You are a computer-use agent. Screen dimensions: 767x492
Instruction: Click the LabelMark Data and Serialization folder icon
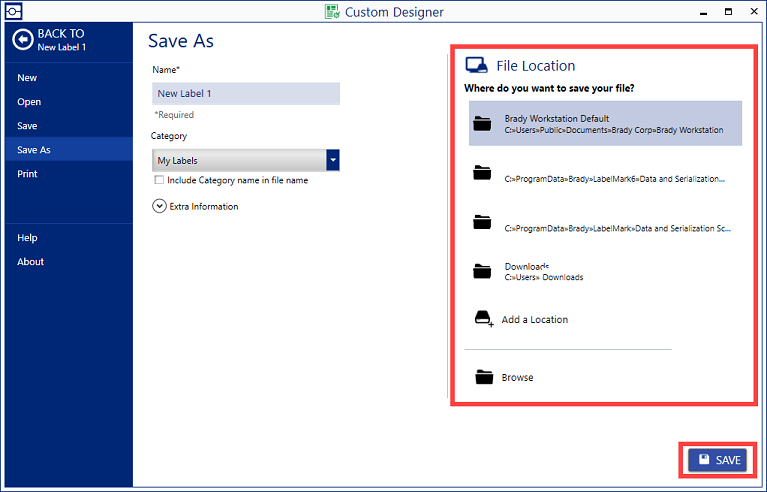[x=482, y=222]
